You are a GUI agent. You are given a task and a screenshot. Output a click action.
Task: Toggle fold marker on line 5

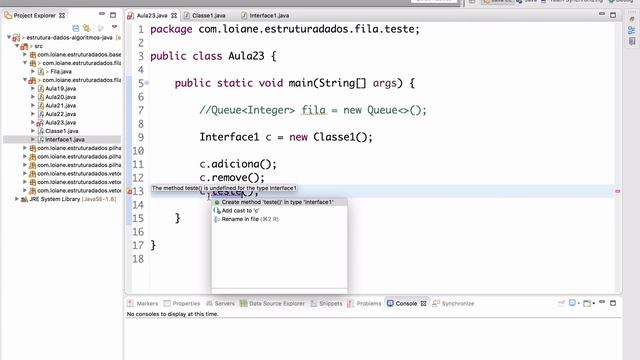[x=147, y=83]
